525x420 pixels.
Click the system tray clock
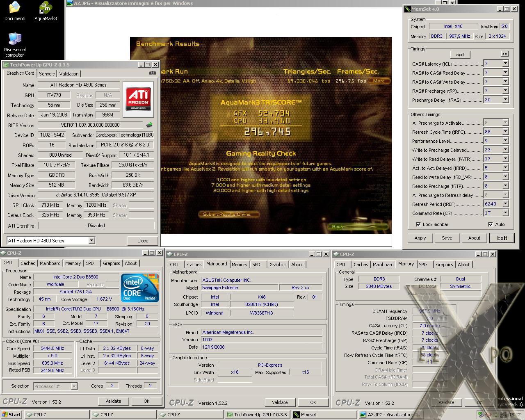click(515, 415)
